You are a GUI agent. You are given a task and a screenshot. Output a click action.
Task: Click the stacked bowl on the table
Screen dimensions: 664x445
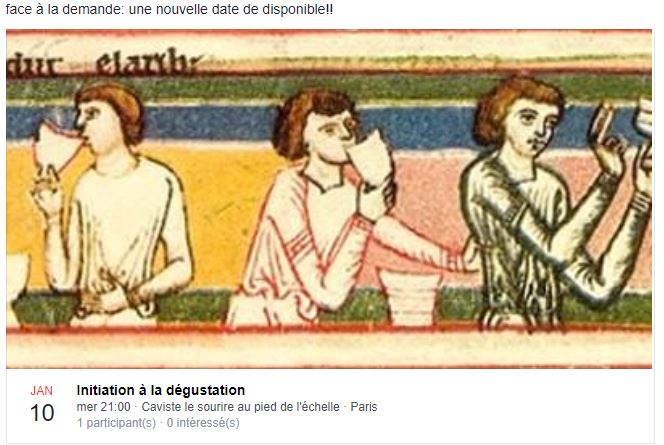(410, 296)
